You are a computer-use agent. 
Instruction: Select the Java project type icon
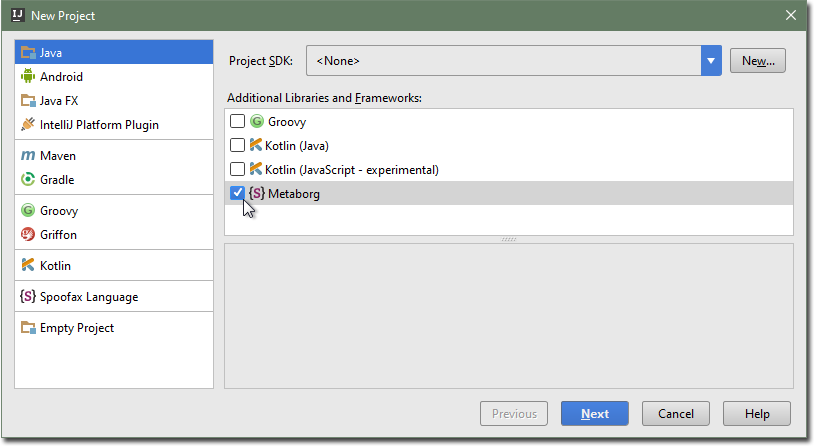coord(28,52)
